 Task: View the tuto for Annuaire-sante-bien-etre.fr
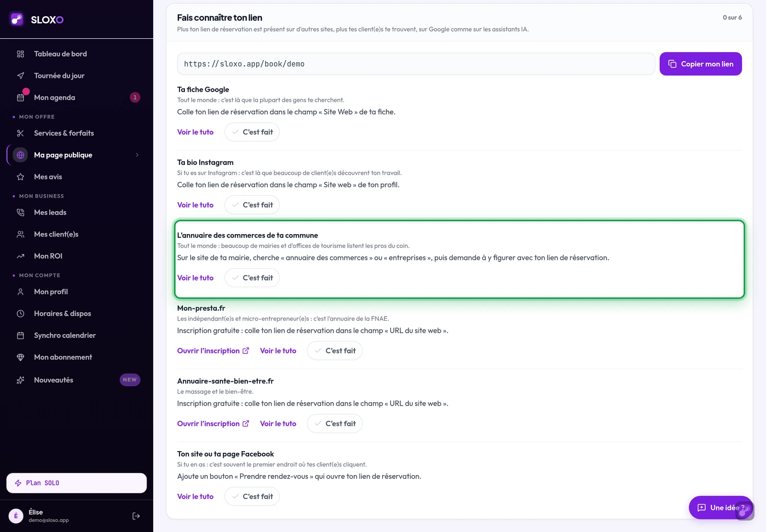point(278,423)
